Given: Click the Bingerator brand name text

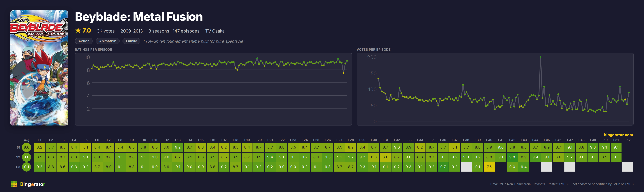Looking at the screenshot, I should (x=32, y=184).
